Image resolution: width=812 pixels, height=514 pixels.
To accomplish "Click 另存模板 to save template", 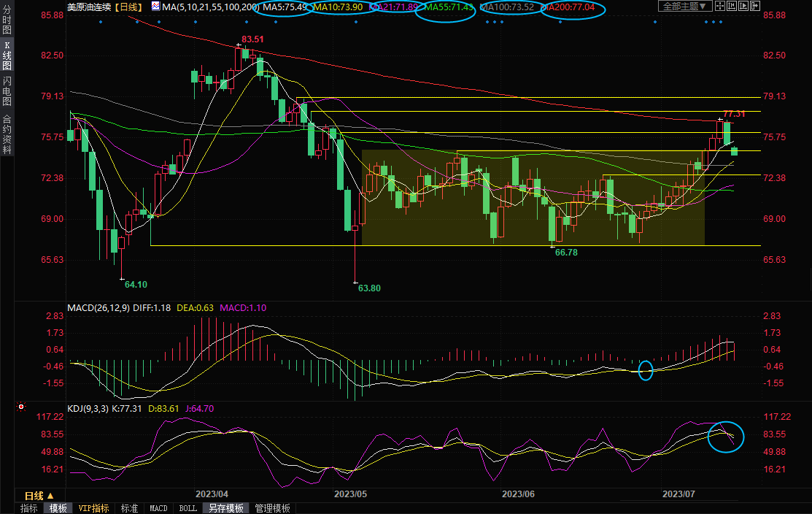I will (225, 508).
